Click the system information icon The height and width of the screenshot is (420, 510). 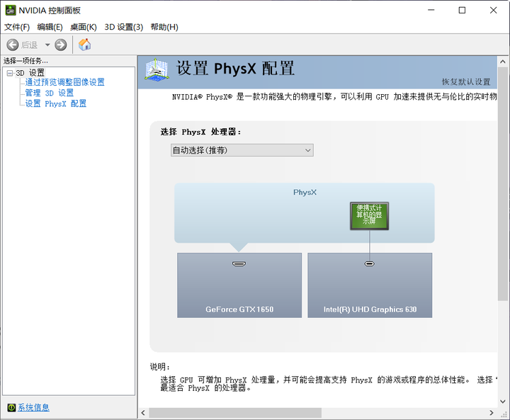pos(11,407)
